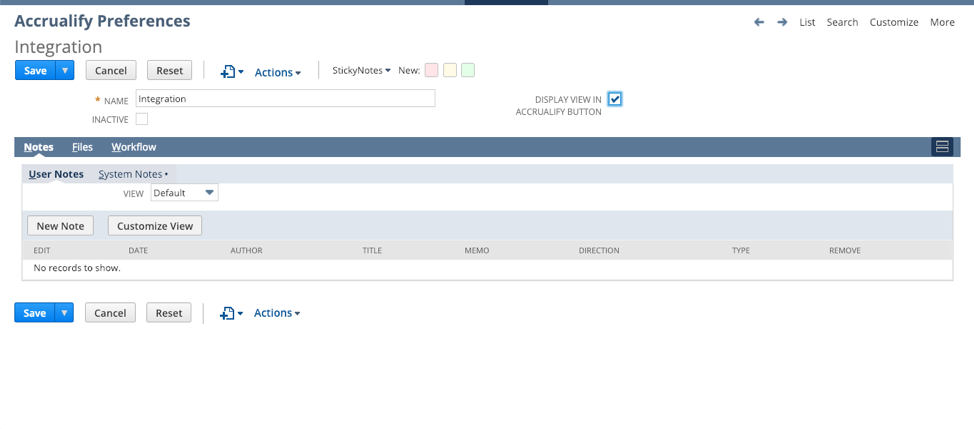Image resolution: width=974 pixels, height=429 pixels.
Task: Open the View Default dropdown
Action: coord(184,193)
